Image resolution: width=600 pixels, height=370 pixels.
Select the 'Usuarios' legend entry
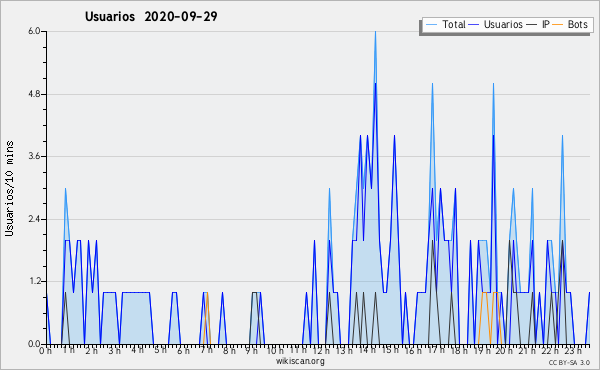click(496, 24)
